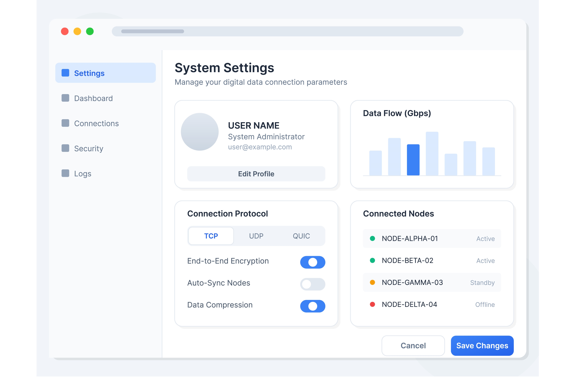The image size is (588, 389).
Task: Click the browser address bar
Action: click(287, 31)
